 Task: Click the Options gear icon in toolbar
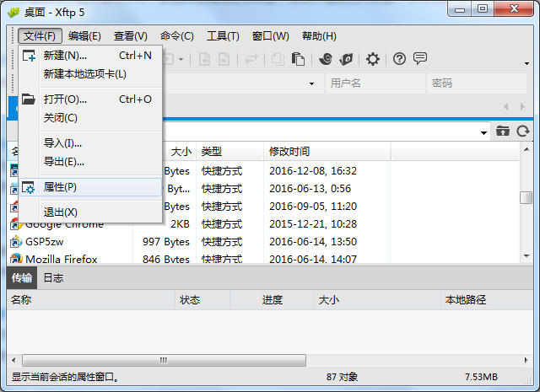click(x=373, y=59)
